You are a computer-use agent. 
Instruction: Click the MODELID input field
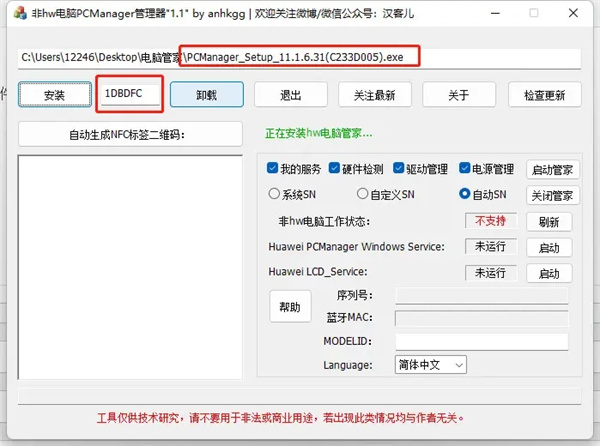tap(482, 342)
